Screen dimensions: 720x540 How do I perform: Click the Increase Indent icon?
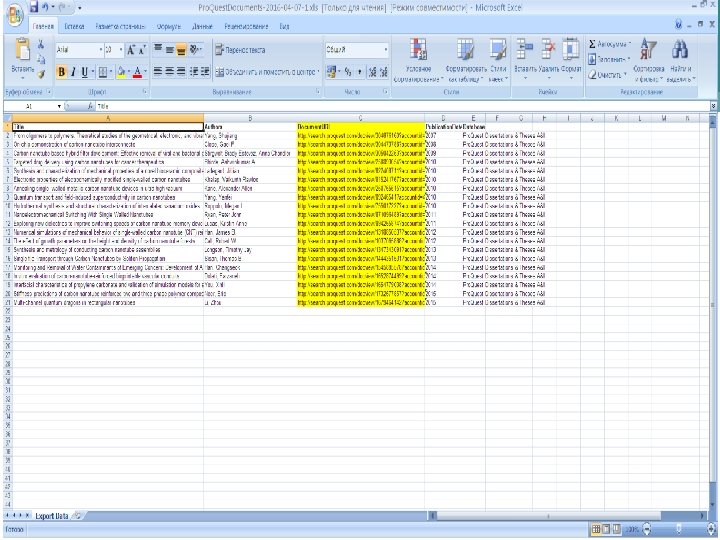(x=205, y=72)
